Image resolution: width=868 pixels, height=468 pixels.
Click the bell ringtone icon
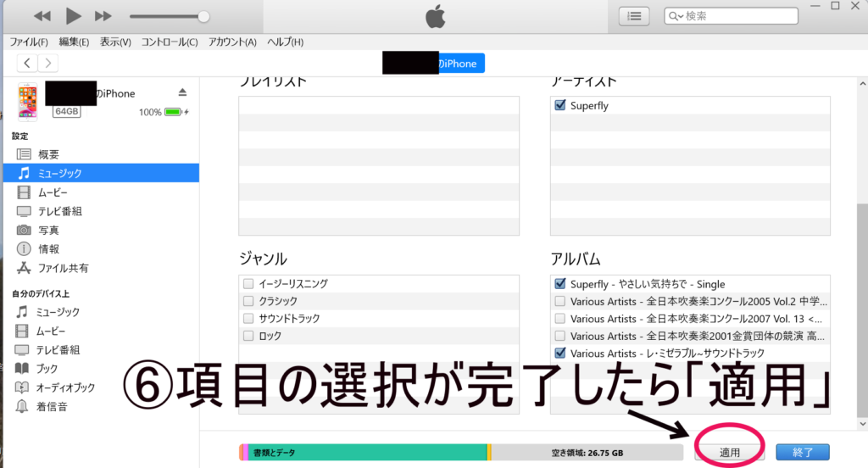[x=21, y=406]
